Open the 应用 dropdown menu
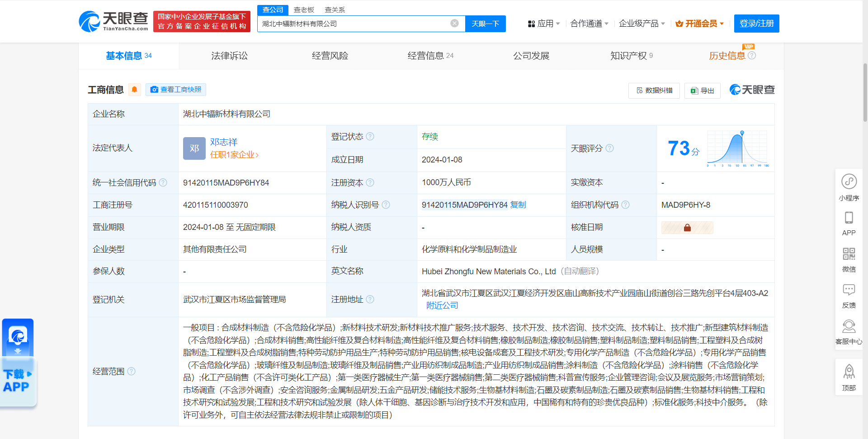 click(x=544, y=24)
